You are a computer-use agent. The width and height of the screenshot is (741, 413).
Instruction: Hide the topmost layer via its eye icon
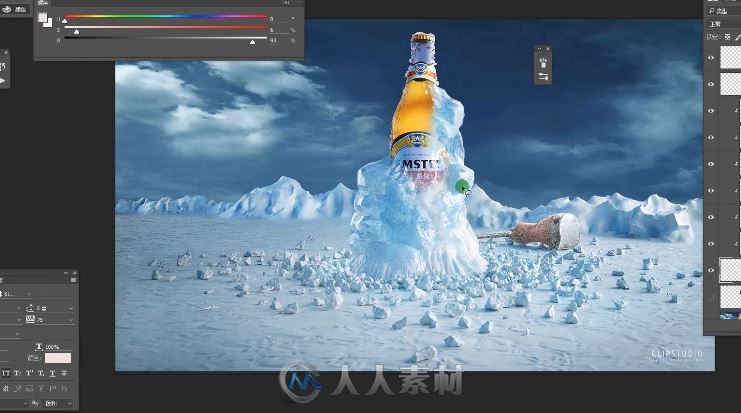coord(711,58)
